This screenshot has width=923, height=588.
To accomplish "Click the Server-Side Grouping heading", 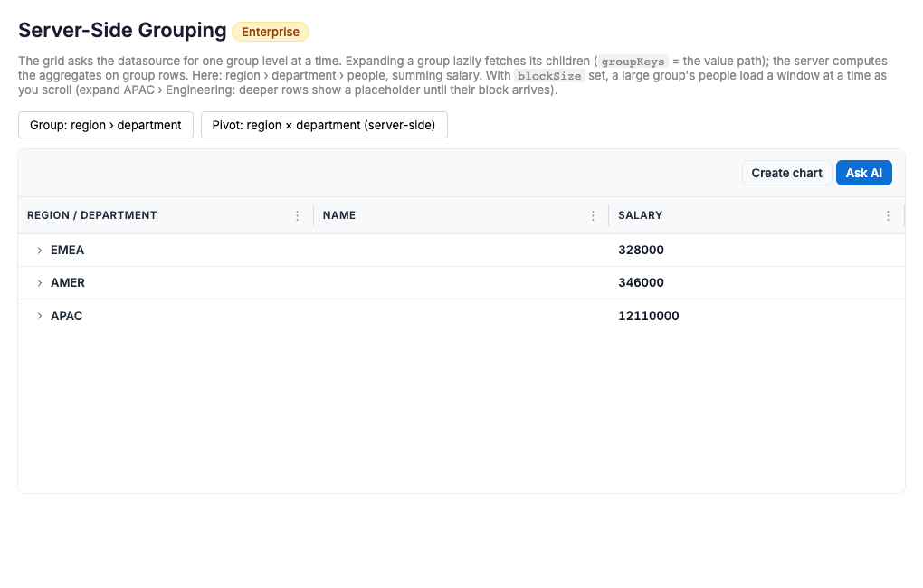I will [122, 30].
